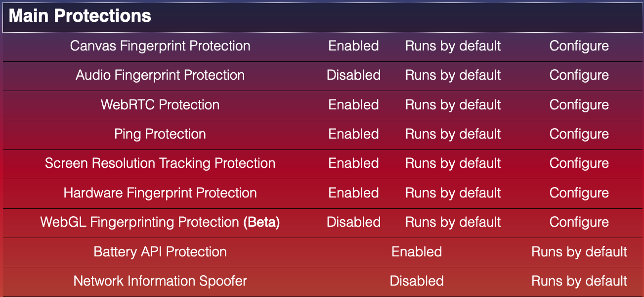Enable WebGL Fingerprinting Protection
644x297 pixels.
tap(353, 222)
